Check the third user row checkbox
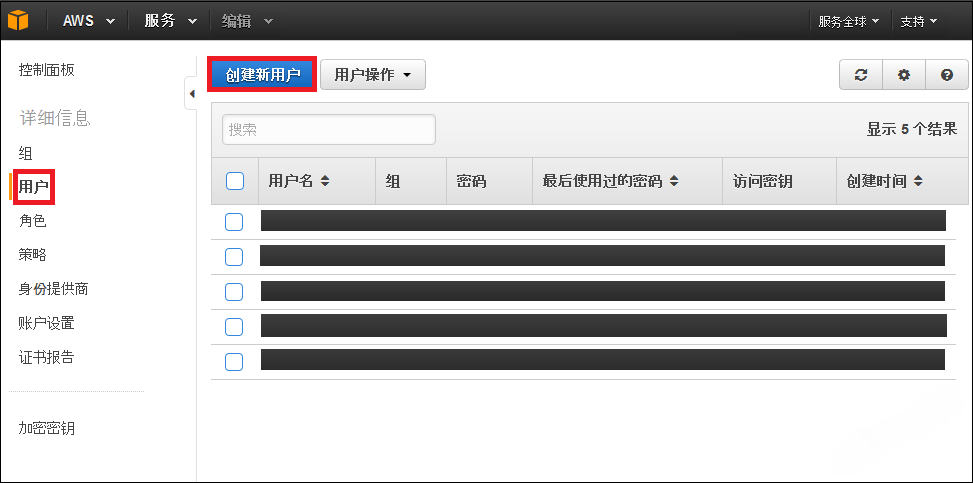Viewport: 973px width, 483px height. [x=234, y=292]
